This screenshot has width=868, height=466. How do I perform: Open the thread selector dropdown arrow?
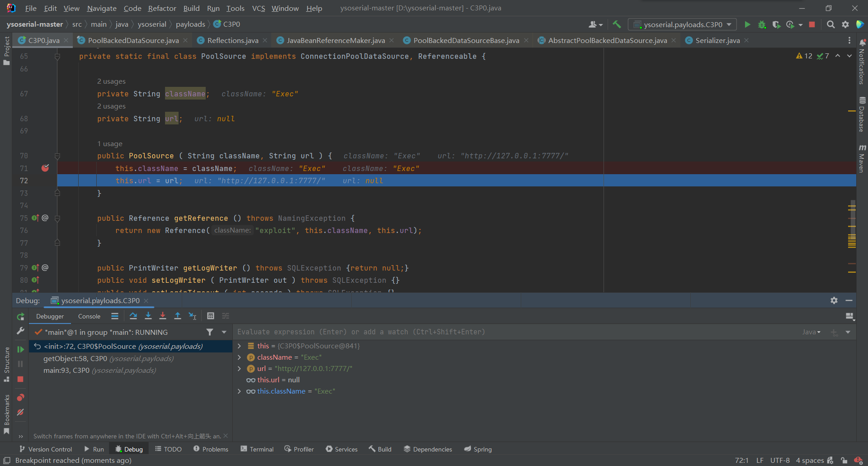(x=224, y=332)
